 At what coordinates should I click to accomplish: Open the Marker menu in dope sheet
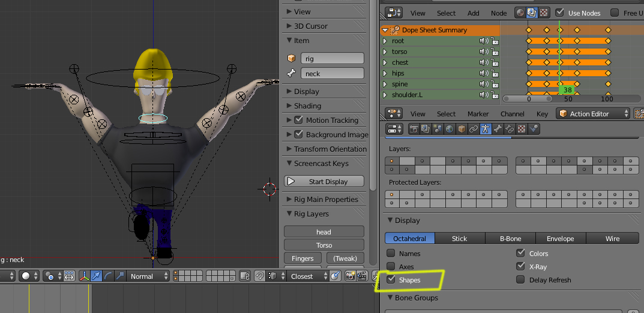(x=478, y=114)
